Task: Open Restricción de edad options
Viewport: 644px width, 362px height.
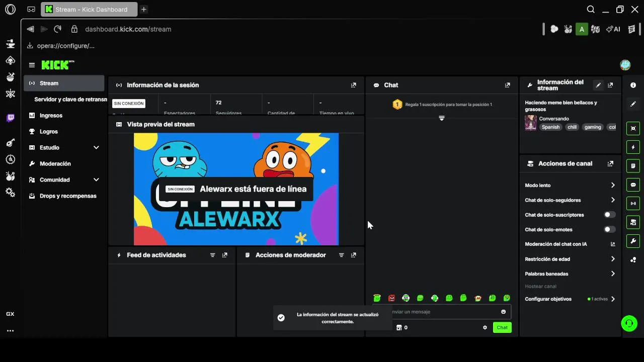Action: 570,259
